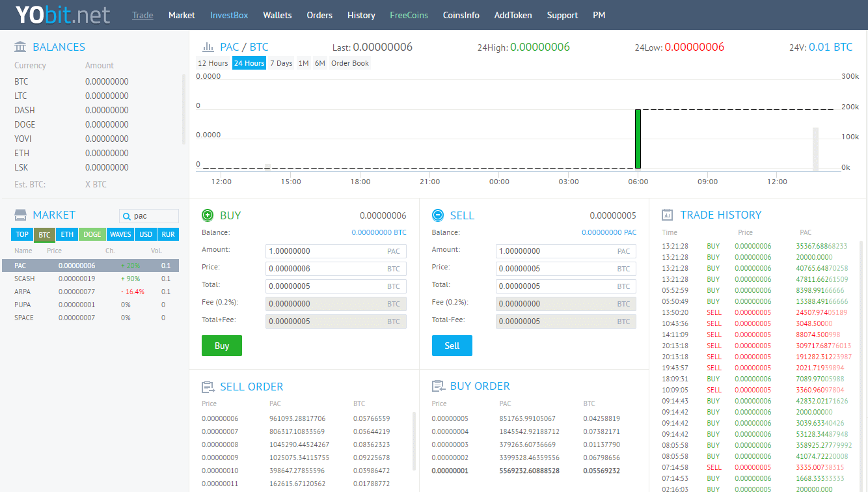The image size is (868, 492).
Task: Click the Balances bank icon
Action: click(20, 47)
